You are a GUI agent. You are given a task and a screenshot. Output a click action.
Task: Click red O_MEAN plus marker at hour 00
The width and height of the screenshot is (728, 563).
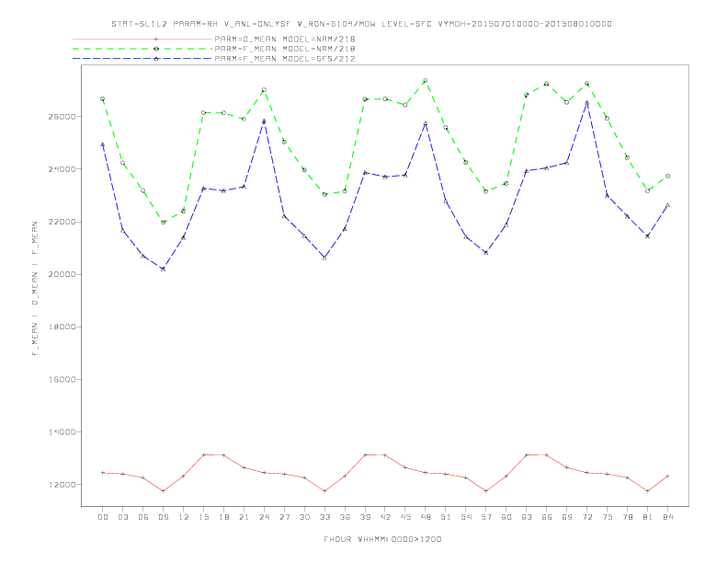(x=103, y=473)
